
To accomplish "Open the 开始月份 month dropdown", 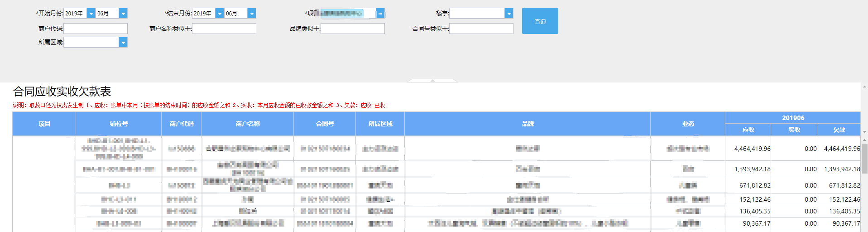I will tap(123, 14).
